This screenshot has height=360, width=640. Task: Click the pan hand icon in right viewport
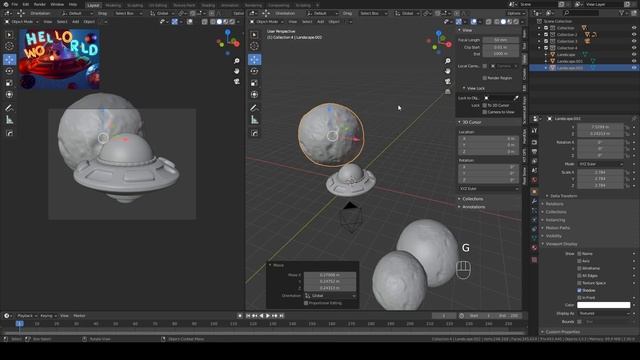[x=448, y=71]
